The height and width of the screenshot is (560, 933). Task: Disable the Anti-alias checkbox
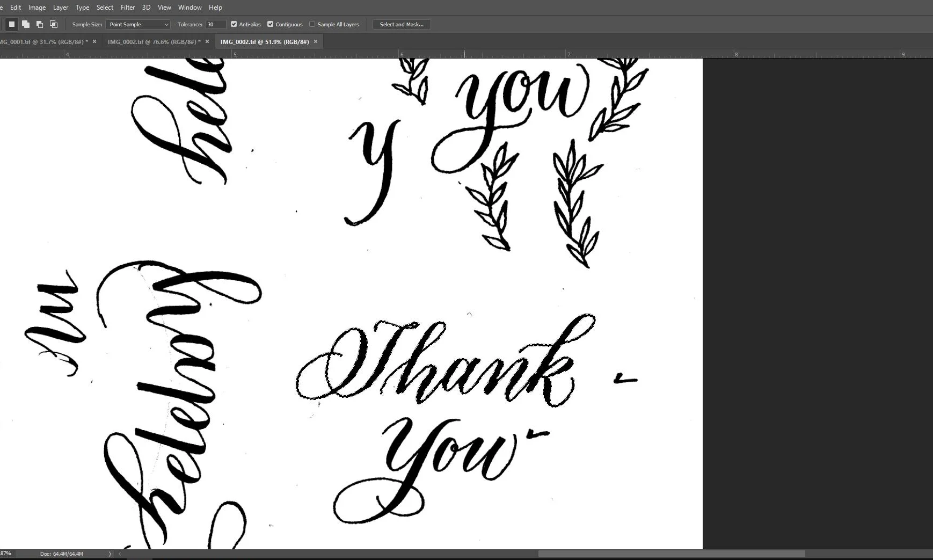[234, 24]
